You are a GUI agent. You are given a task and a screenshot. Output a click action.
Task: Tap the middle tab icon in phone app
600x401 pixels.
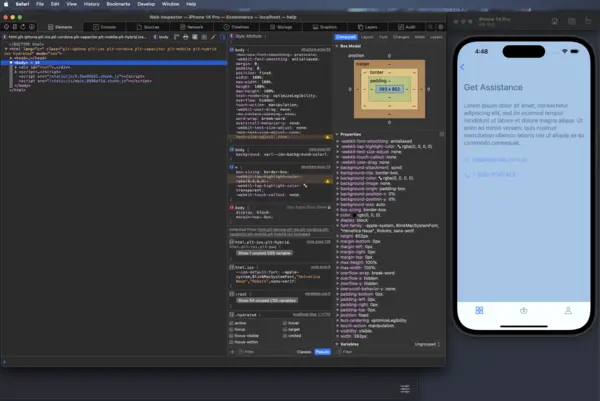[x=523, y=310]
